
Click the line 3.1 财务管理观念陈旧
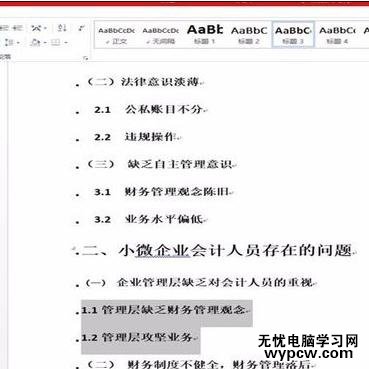coord(162,192)
